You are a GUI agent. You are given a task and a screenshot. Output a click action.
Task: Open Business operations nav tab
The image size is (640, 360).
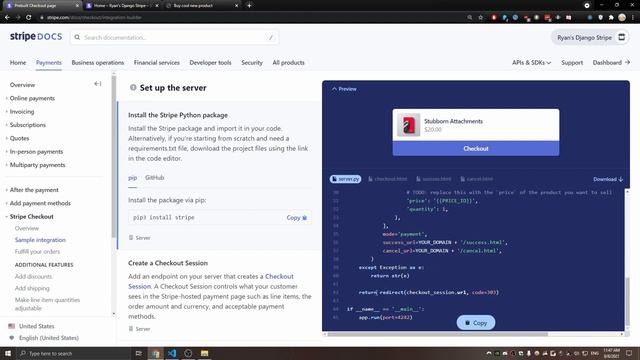click(98, 62)
